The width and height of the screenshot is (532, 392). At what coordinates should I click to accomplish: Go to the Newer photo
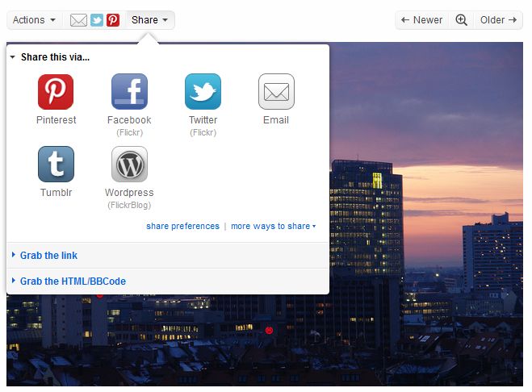(421, 20)
